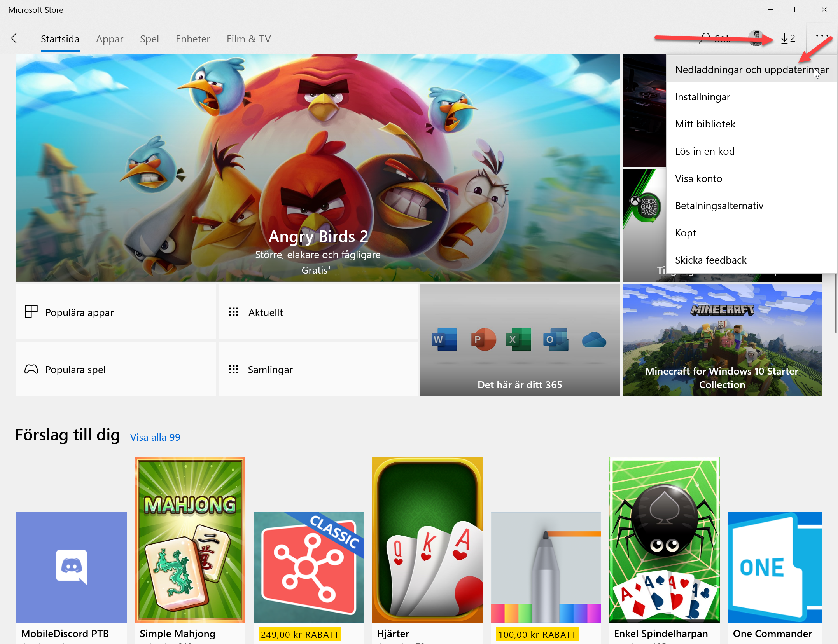Switch to the Film & TV tab

249,39
